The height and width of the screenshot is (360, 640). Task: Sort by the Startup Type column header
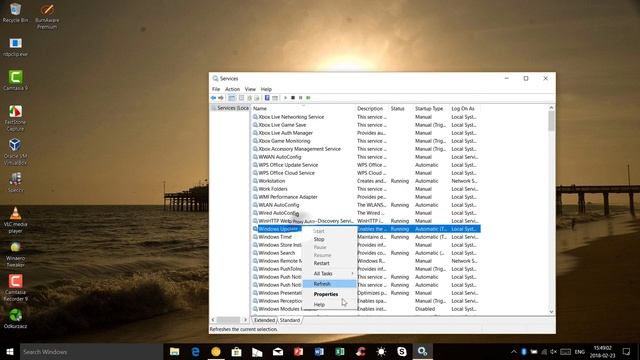[x=431, y=109]
